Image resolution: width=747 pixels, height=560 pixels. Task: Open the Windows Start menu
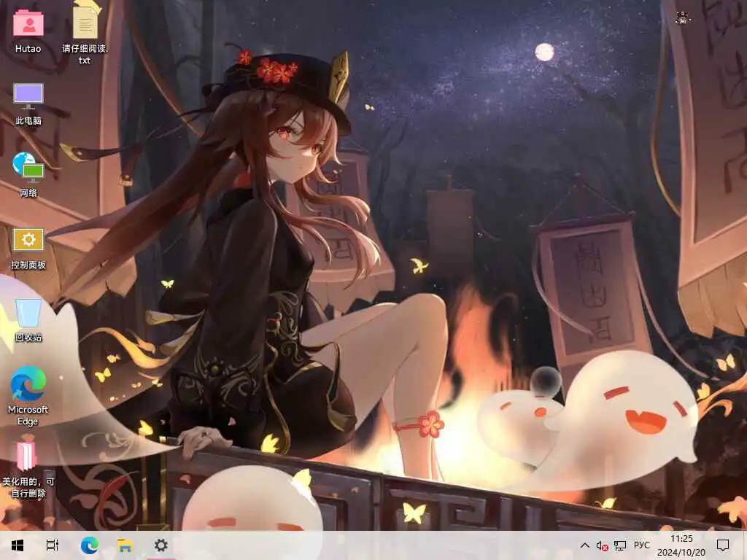pyautogui.click(x=18, y=545)
